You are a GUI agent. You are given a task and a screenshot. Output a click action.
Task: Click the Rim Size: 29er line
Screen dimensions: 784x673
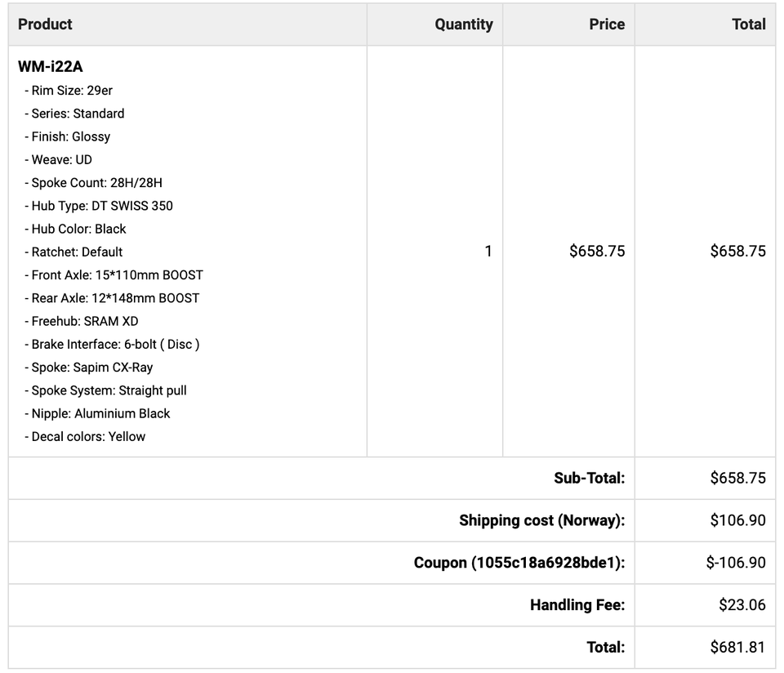[x=69, y=91]
